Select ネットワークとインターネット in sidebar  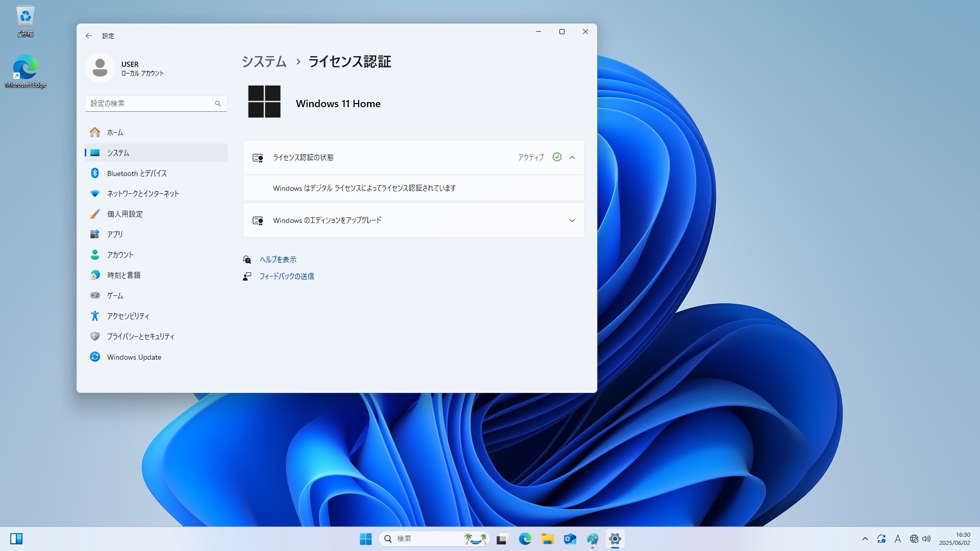[156, 193]
